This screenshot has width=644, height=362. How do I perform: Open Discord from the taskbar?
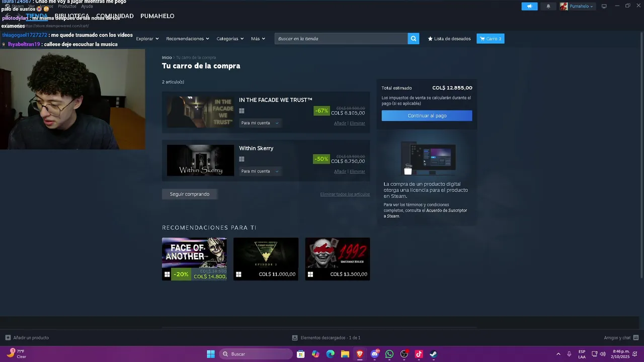tap(374, 354)
